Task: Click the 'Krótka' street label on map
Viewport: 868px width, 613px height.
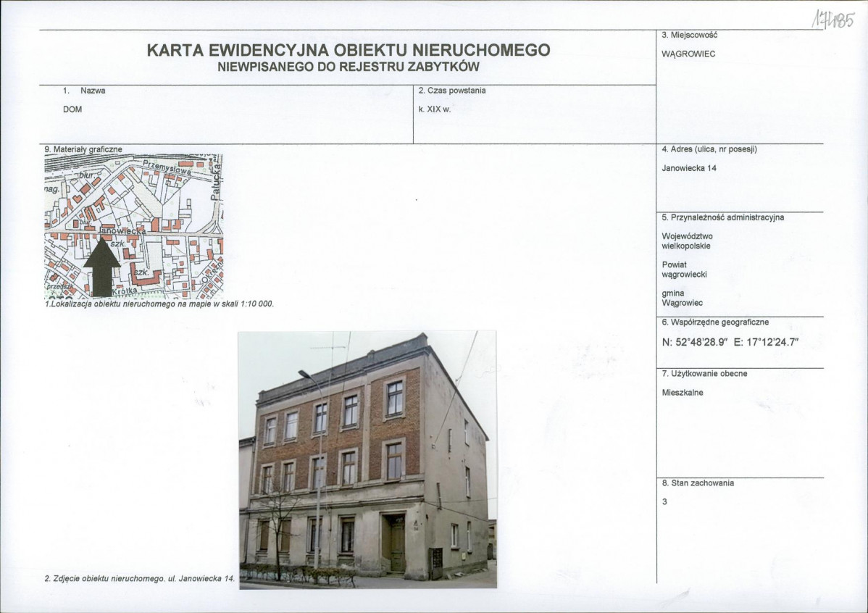Action: 125,291
